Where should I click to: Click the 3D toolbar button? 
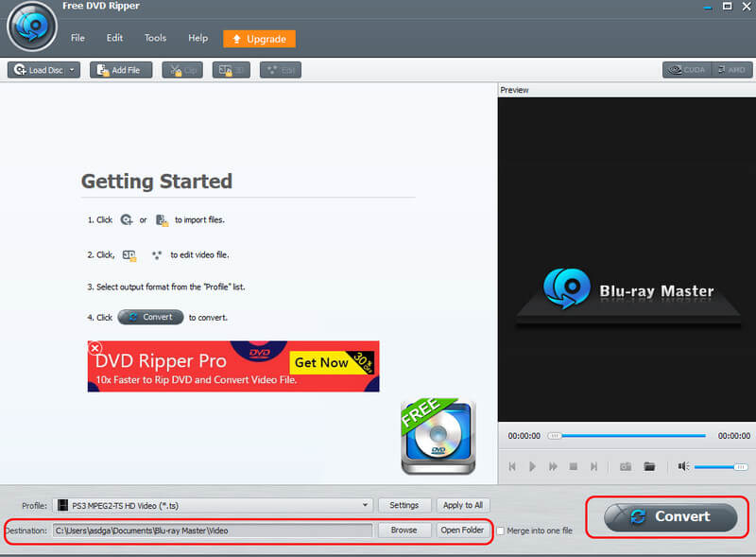[231, 70]
